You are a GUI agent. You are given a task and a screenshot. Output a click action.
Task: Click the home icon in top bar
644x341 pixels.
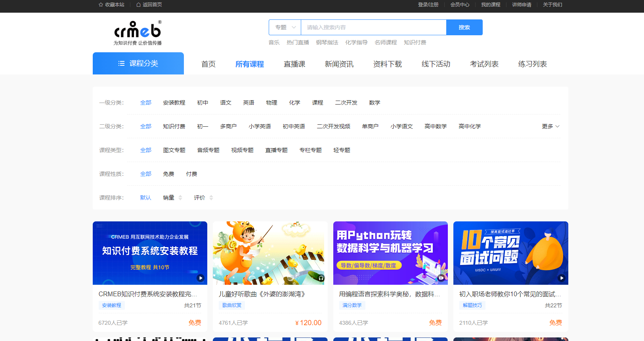click(x=138, y=5)
